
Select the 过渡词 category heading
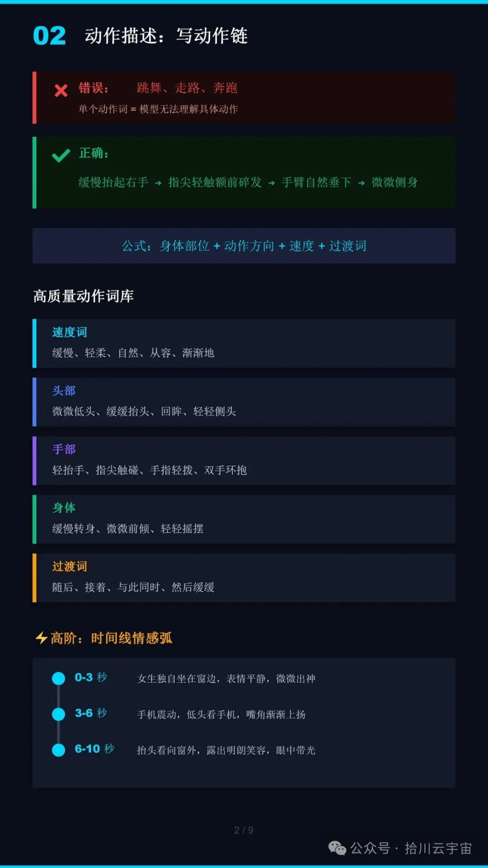click(x=70, y=566)
